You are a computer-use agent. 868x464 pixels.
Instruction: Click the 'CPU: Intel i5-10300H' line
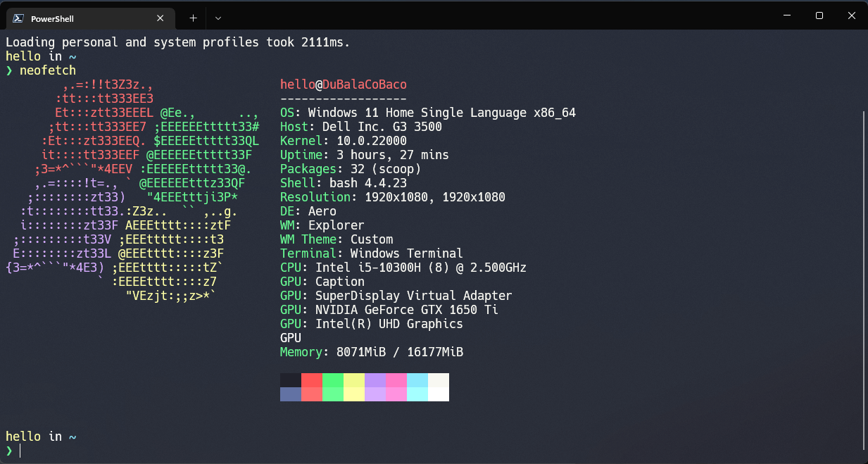click(x=403, y=268)
